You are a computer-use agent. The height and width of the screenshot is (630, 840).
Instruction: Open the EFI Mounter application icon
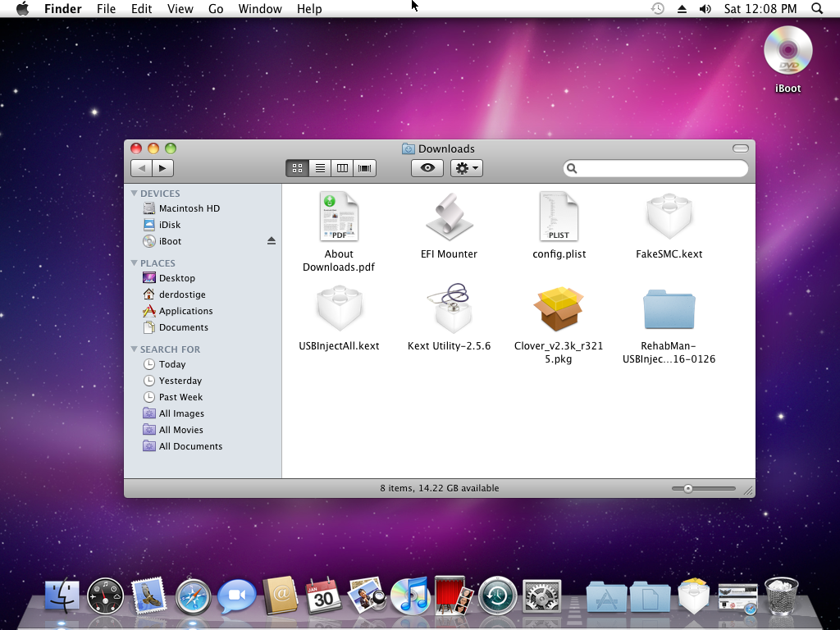[x=449, y=217]
